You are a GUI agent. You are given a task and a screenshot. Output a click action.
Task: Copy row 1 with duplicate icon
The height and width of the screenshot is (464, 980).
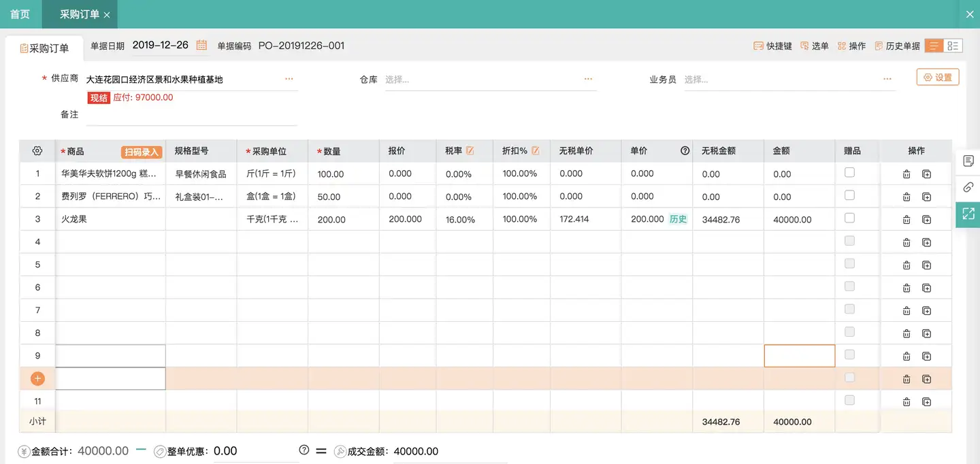point(926,174)
